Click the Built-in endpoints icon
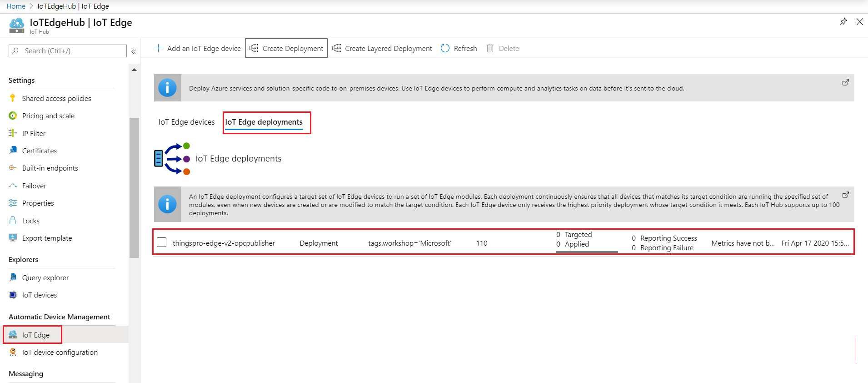This screenshot has width=868, height=383. point(13,168)
